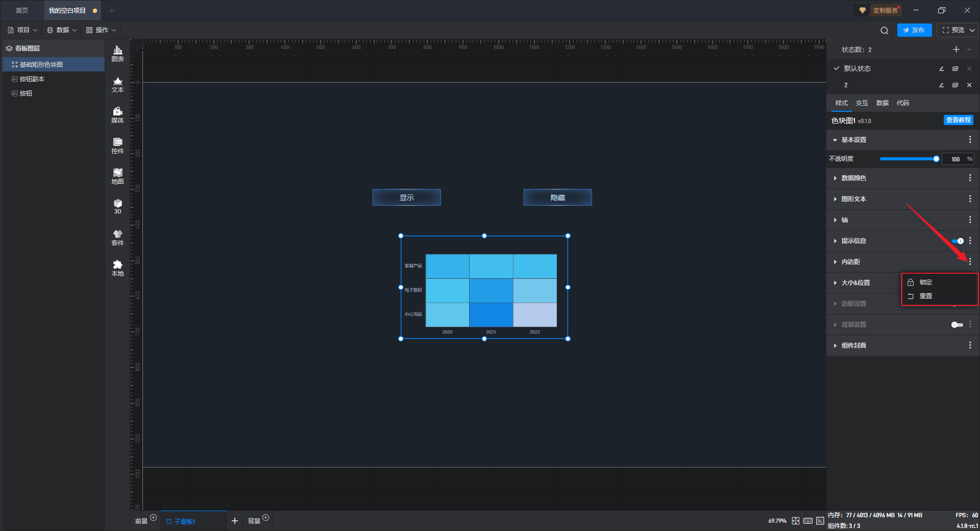Add a background layer next to 背景

[x=265, y=518]
